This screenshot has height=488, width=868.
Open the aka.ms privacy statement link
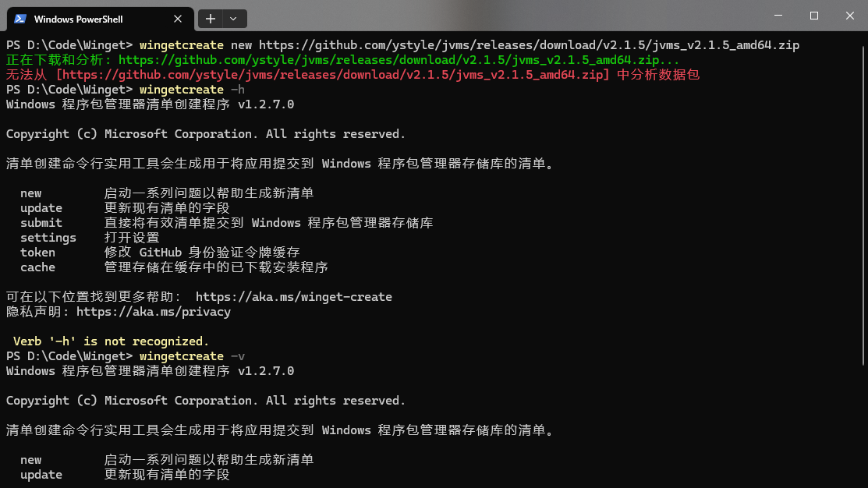click(x=154, y=311)
